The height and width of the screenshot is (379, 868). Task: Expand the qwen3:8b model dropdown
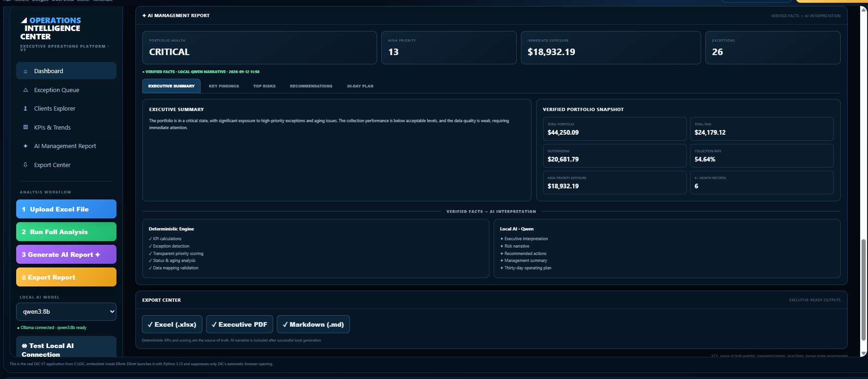[66, 311]
